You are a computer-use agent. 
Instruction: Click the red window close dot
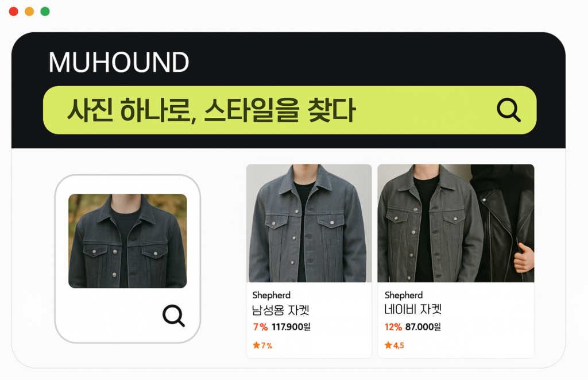[x=14, y=11]
